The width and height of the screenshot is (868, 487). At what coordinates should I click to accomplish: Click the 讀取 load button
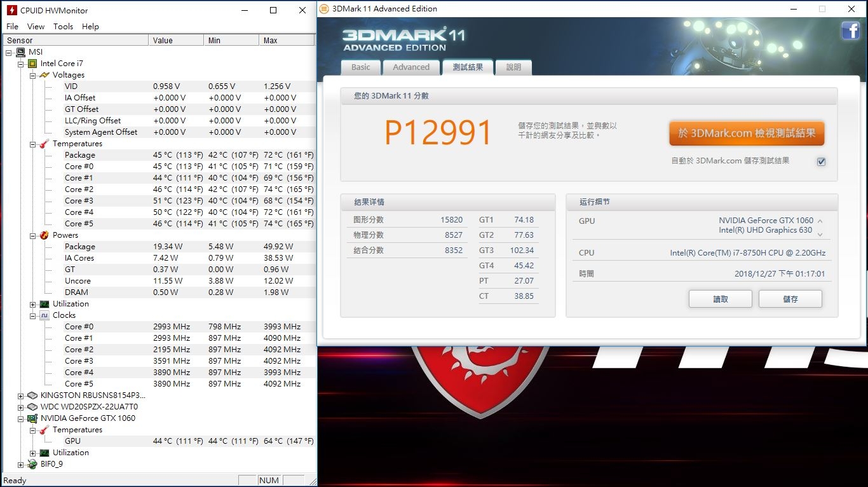[x=721, y=299]
